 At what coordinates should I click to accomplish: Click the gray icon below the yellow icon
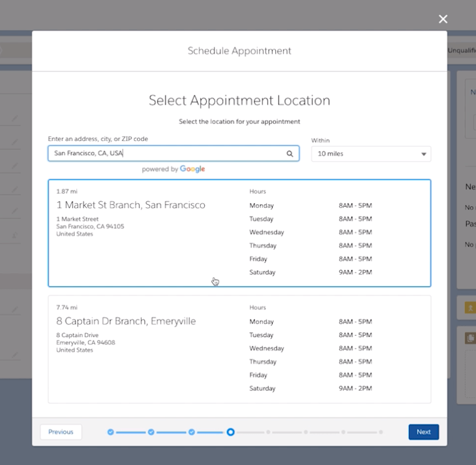point(469,338)
